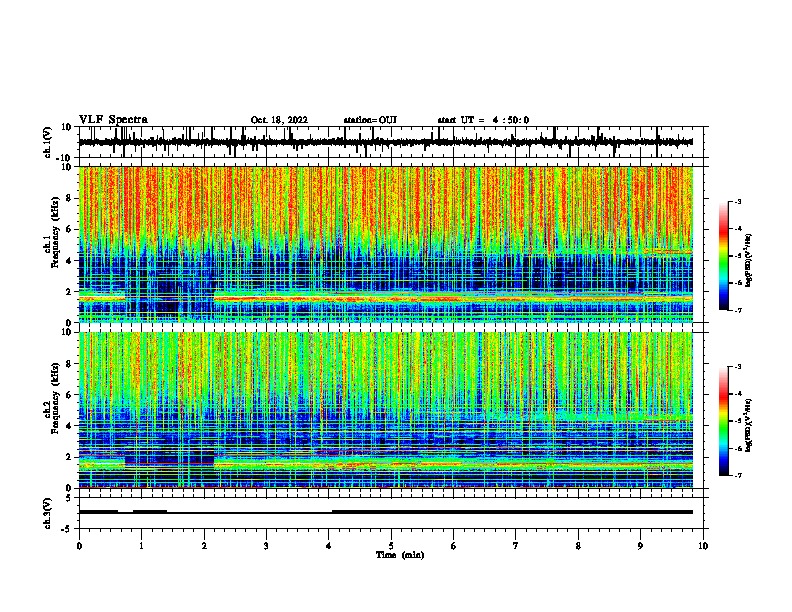The image size is (792, 612).
Task: Click time axis tick label "6"
Action: pyautogui.click(x=454, y=546)
